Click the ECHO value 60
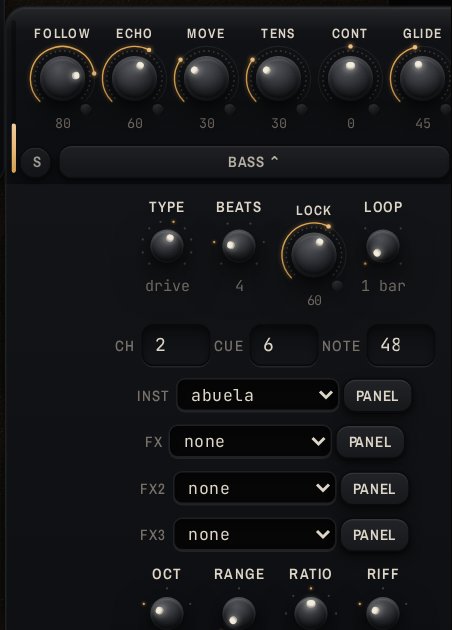 click(135, 123)
